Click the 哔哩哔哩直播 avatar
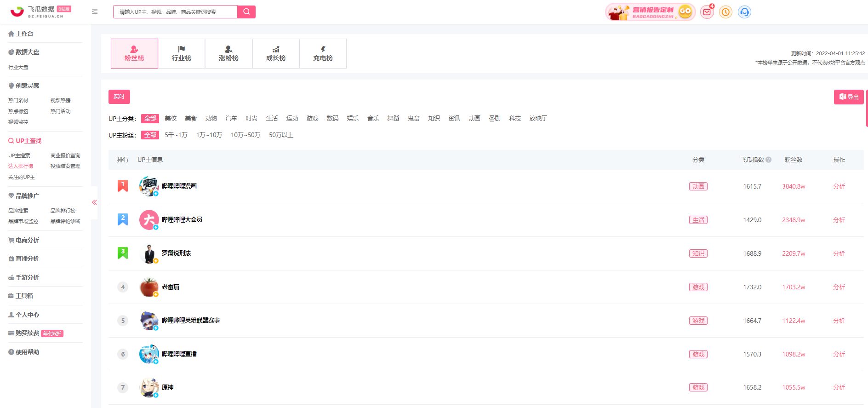This screenshot has width=868, height=408. tap(149, 354)
